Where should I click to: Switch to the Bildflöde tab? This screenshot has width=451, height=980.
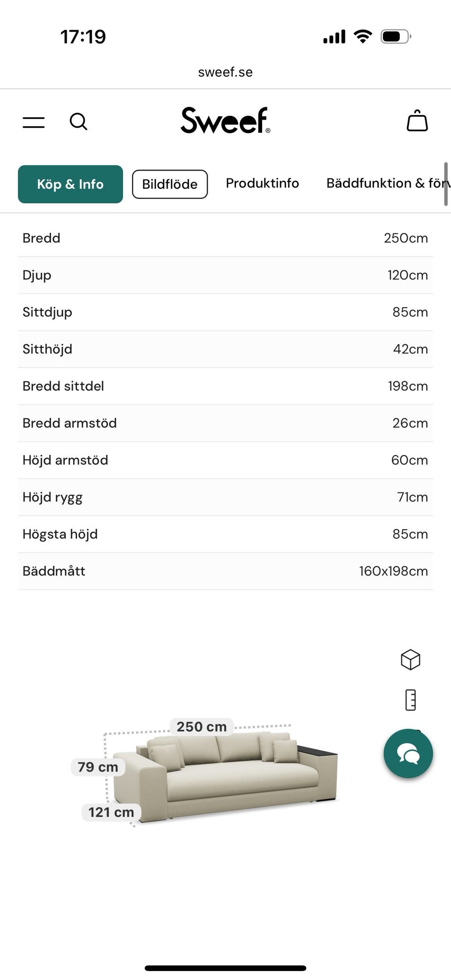tap(170, 184)
